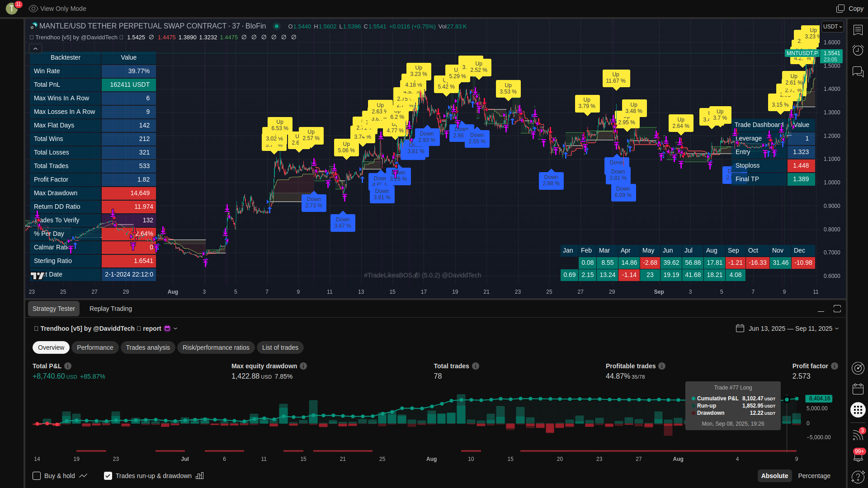Image resolution: width=868 pixels, height=488 pixels.
Task: Open the dotted grid apps icon
Action: coord(858,410)
